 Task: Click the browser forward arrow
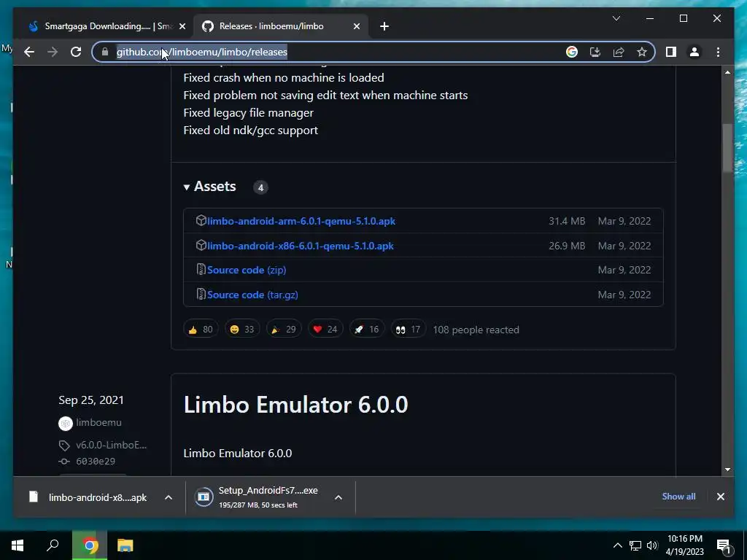click(53, 52)
